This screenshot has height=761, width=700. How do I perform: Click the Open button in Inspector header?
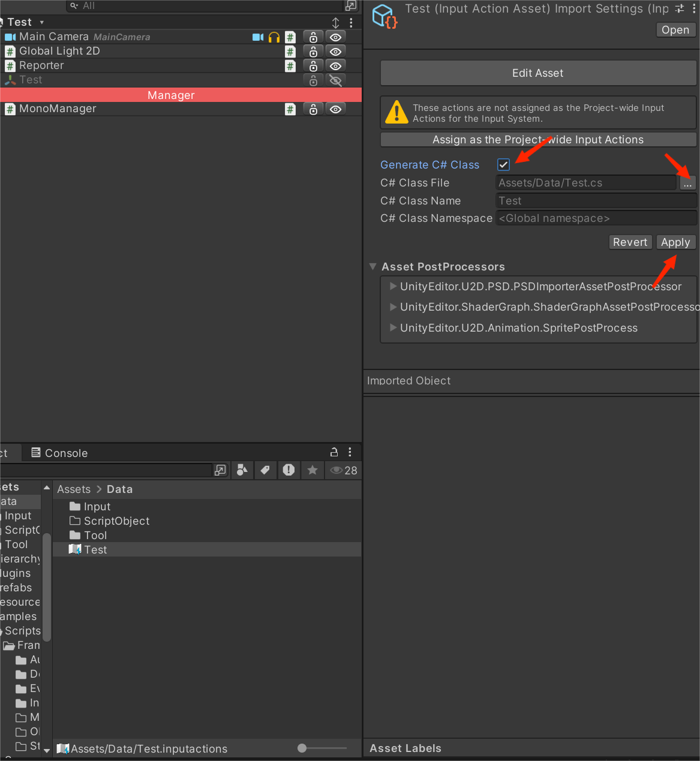tap(675, 30)
